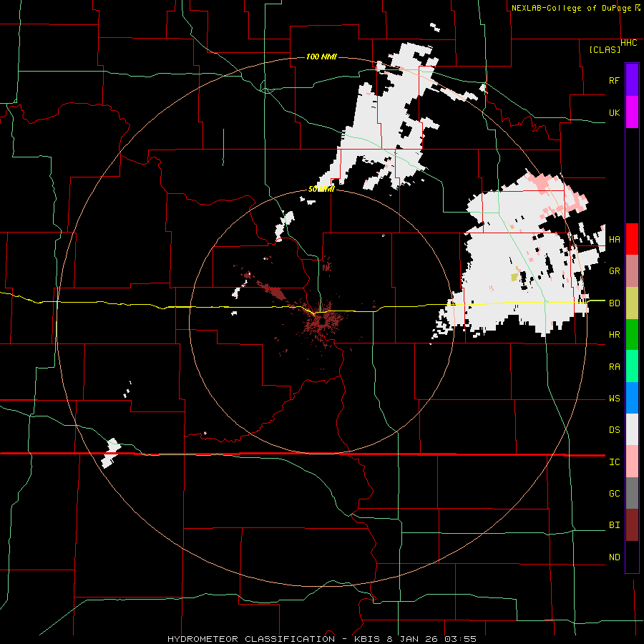This screenshot has height=644, width=644.
Task: Click the WS legend label
Action: coord(614,399)
